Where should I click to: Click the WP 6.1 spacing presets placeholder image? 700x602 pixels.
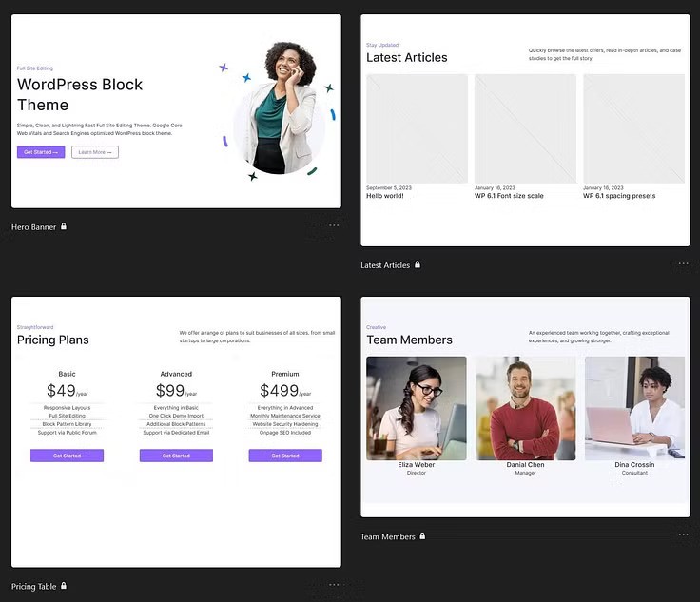tap(633, 128)
